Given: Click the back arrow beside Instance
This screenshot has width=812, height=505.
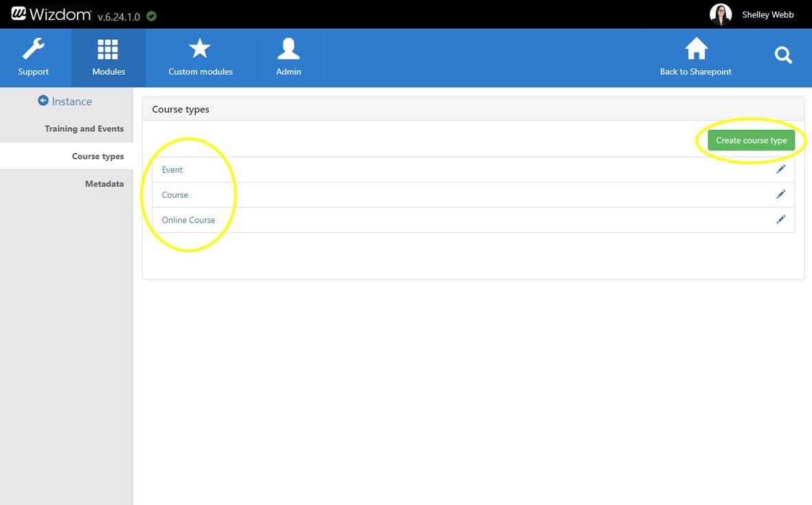Looking at the screenshot, I should tap(43, 101).
